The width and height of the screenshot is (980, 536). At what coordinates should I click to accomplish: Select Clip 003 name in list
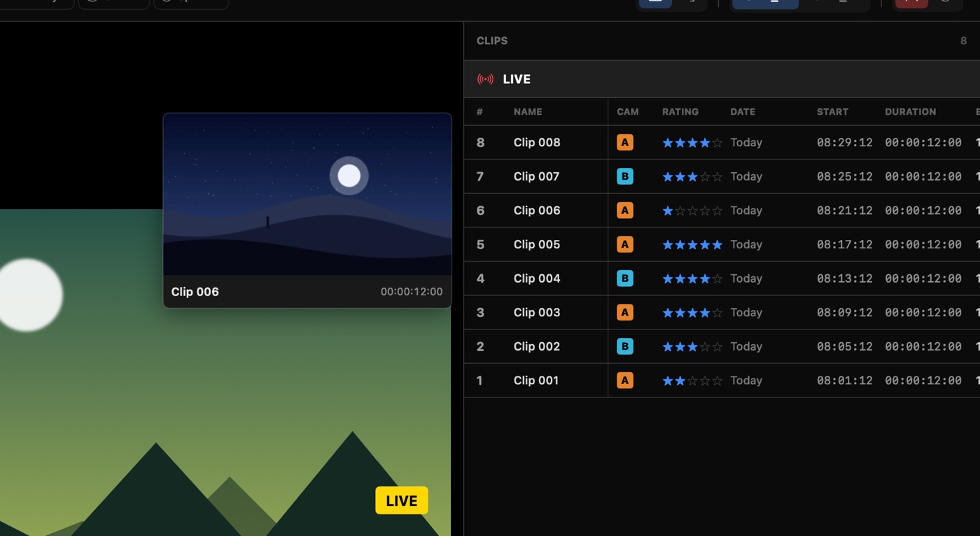(537, 312)
